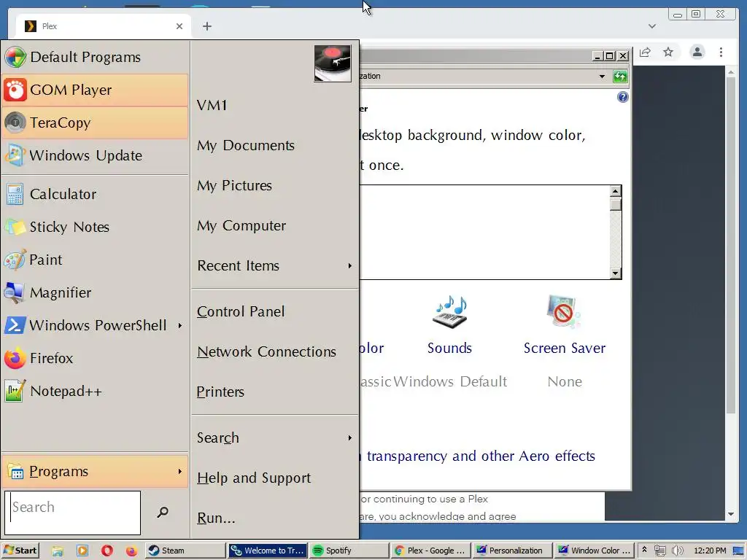Screen dimensions: 747x560
Task: Open Default Programs from the start menu
Action: tap(96, 57)
